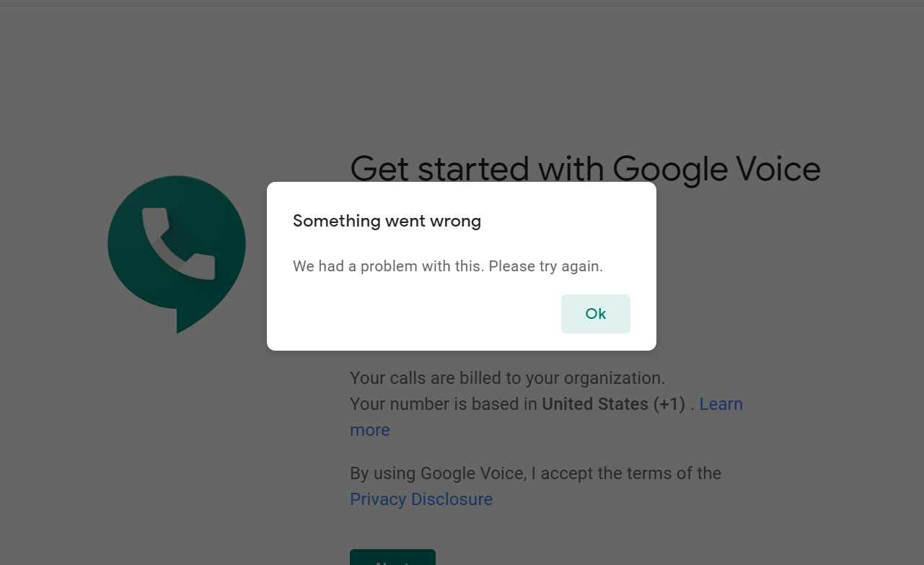Click the "We had a problem with this" sentence
The width and height of the screenshot is (924, 565).
[x=388, y=266]
